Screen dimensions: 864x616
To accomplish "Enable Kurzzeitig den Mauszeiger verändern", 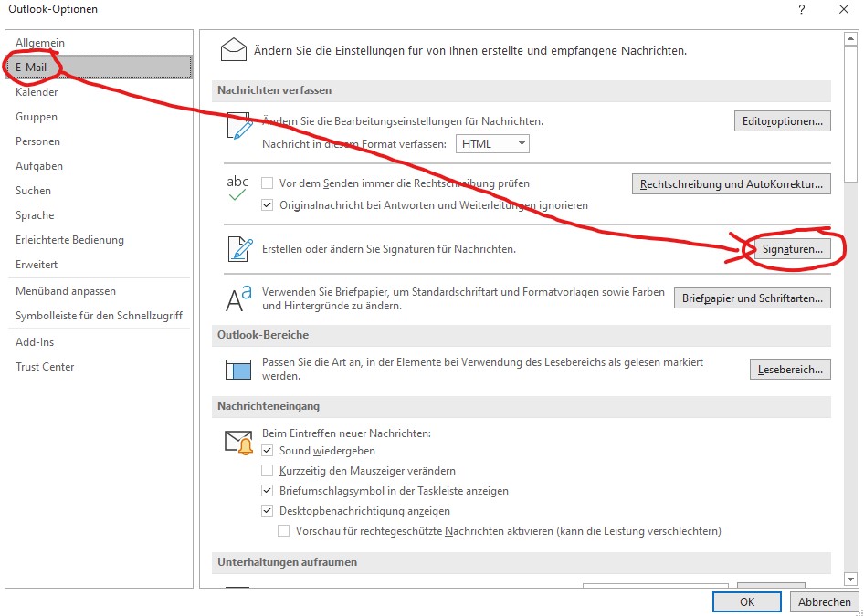I will [269, 470].
